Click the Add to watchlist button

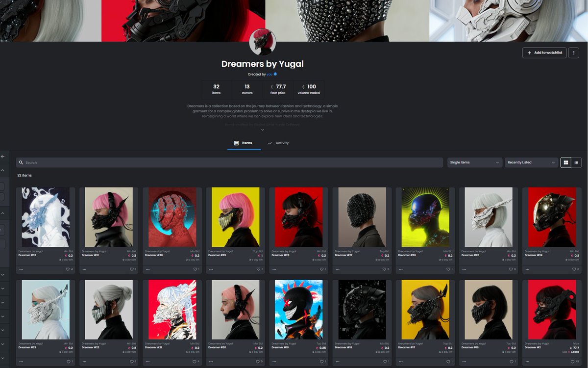[544, 53]
